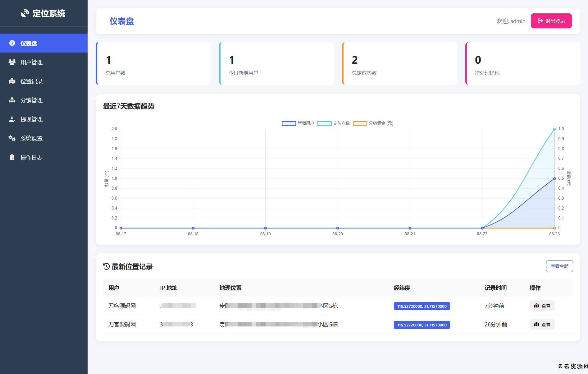Click the 提现管理 hand icon
588x374 pixels.
point(12,119)
